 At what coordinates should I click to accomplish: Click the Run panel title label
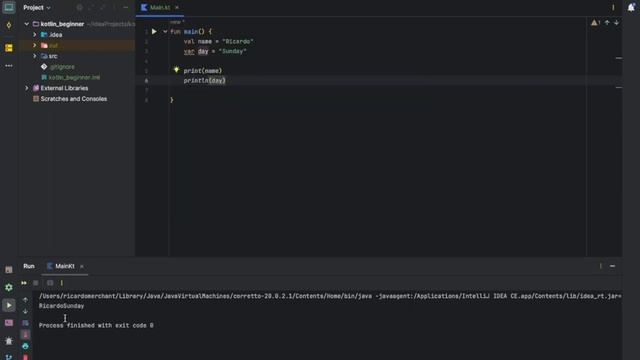pyautogui.click(x=29, y=266)
